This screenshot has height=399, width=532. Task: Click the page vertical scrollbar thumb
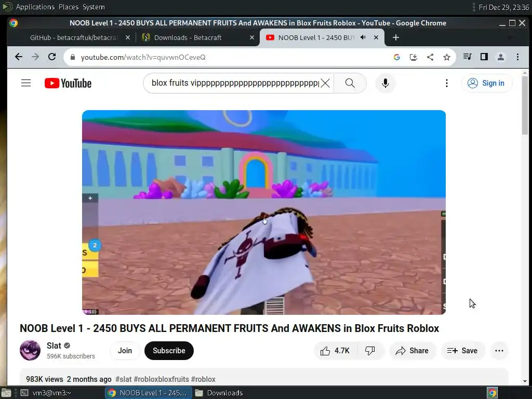click(x=525, y=105)
